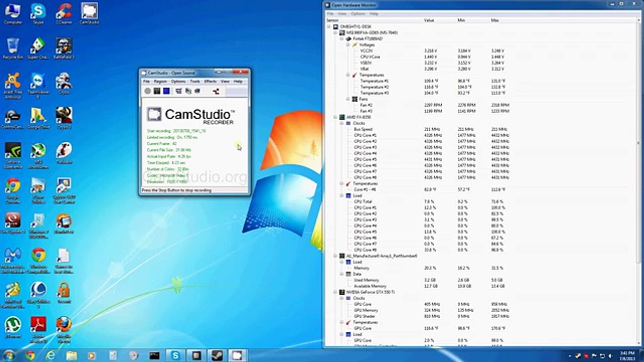Collapse the Fans group in Open Hardware Monitor
Image resolution: width=644 pixels, height=362 pixels.
[x=348, y=99]
